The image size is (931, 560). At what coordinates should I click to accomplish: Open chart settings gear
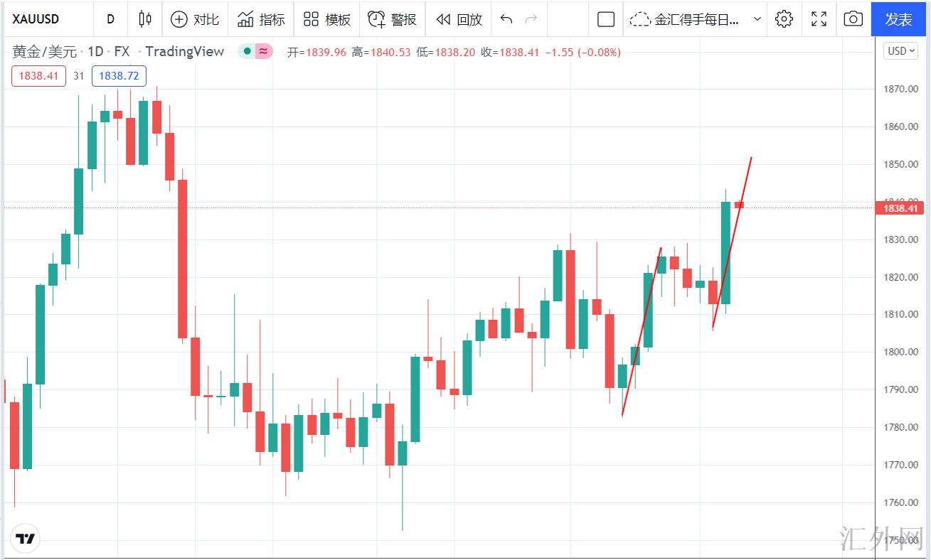coord(784,19)
